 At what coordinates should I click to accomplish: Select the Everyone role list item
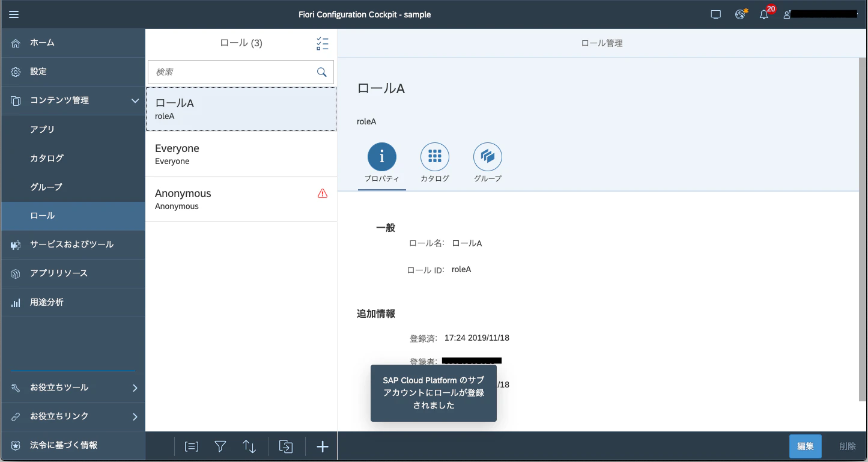[241, 154]
